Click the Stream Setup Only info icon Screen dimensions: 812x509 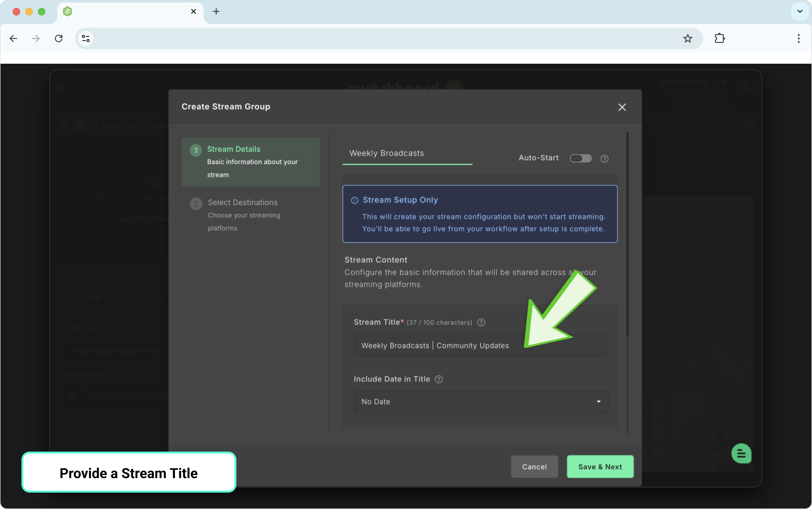(x=355, y=200)
